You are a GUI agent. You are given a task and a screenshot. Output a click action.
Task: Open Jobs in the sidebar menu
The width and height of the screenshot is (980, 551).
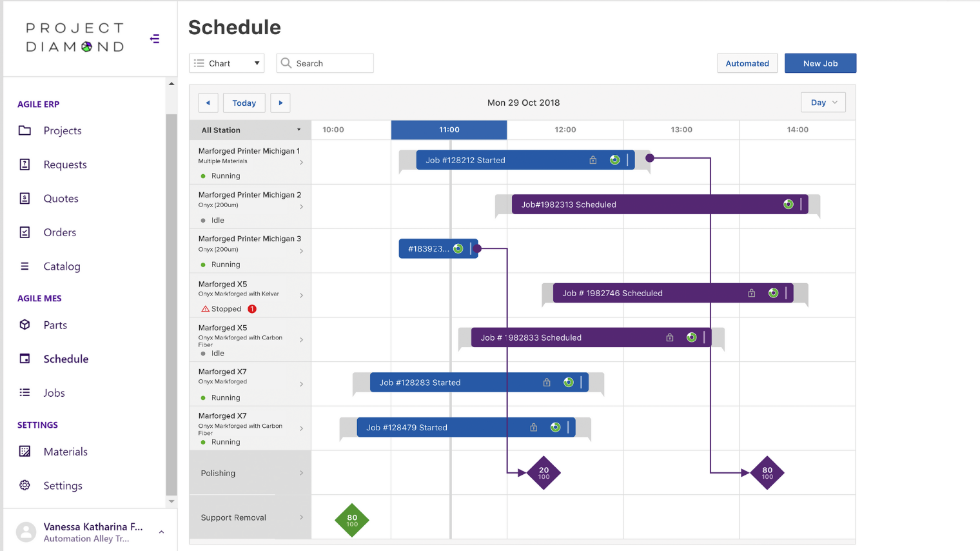(54, 393)
